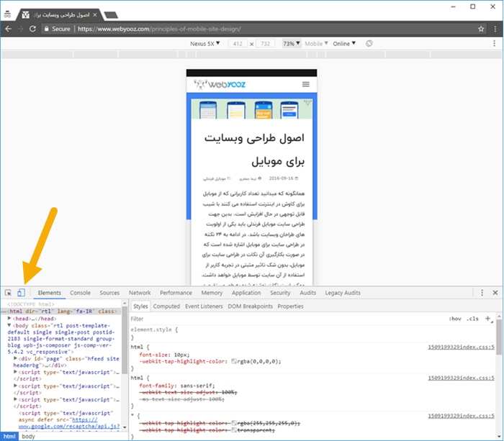Click the webyooz logo
Image resolution: width=504 pixels, height=441 pixels.
[x=220, y=84]
